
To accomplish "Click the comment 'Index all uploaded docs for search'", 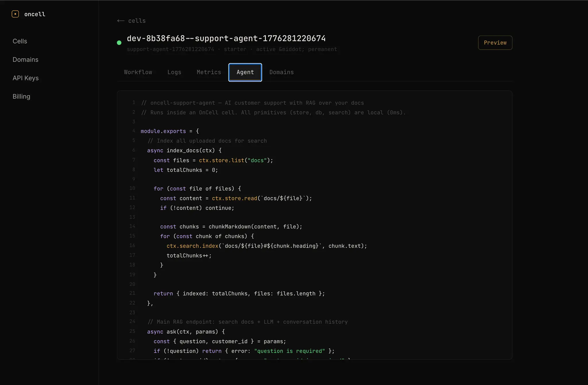I will click(207, 141).
